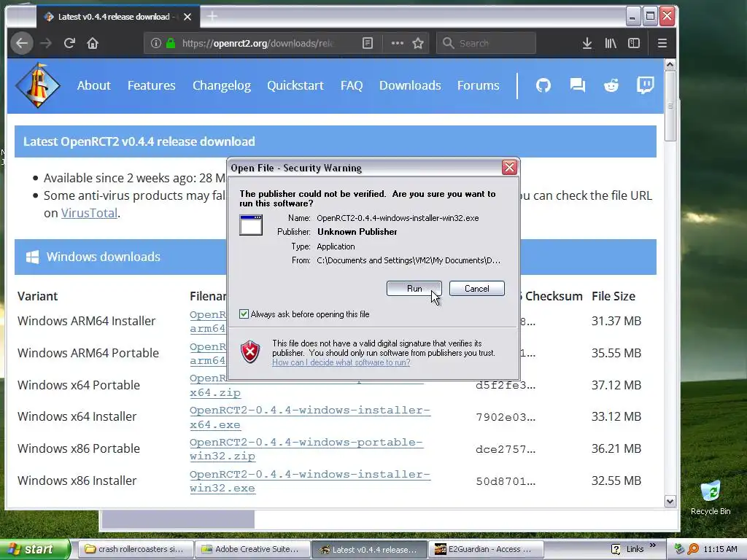Click the page scrollbar down arrow
The image size is (747, 560).
pos(670,501)
